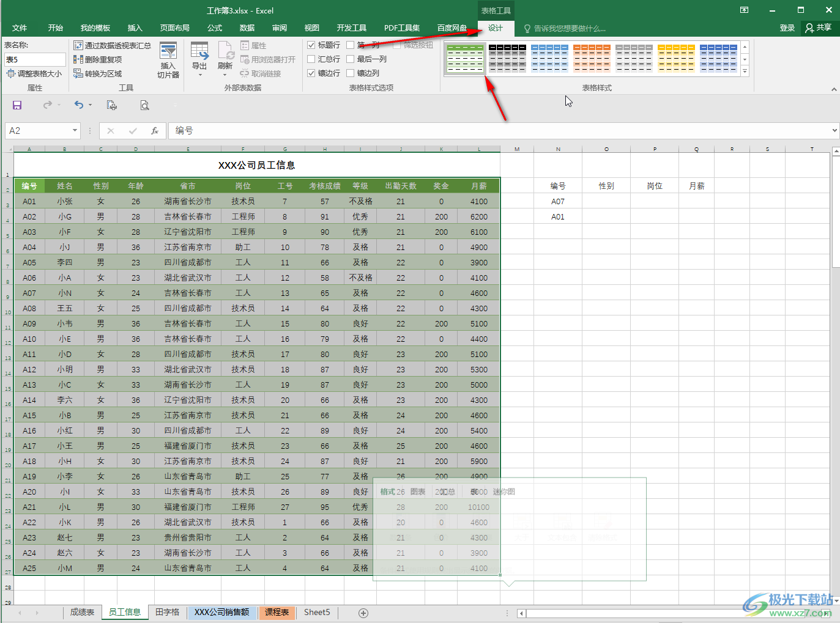Switch to the Data (数据) ribbon tab

coord(247,28)
